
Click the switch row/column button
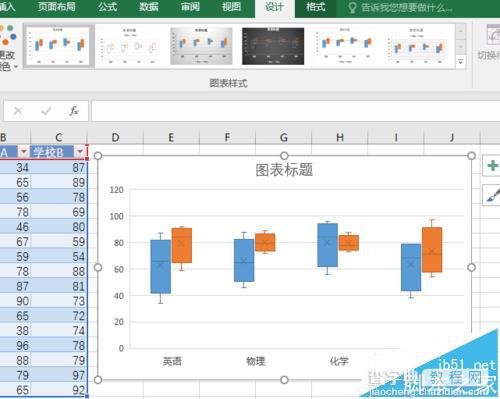[x=490, y=43]
